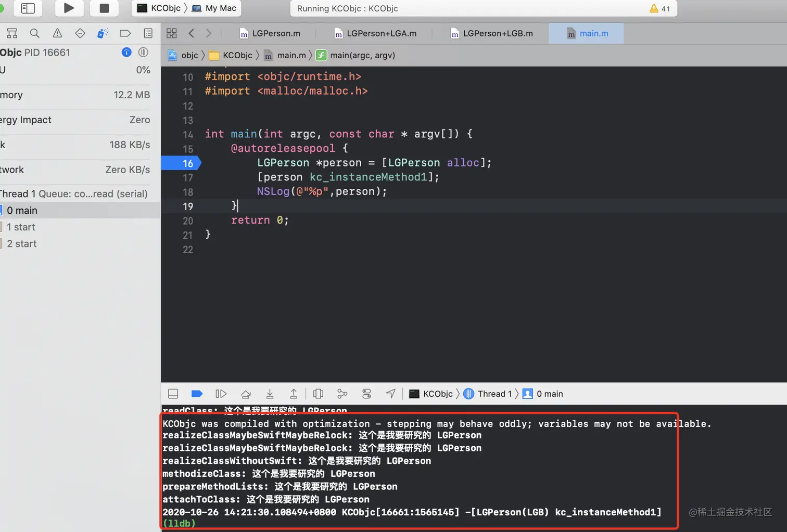Go back in editor history
Screen dimensions: 787x532
click(192, 33)
